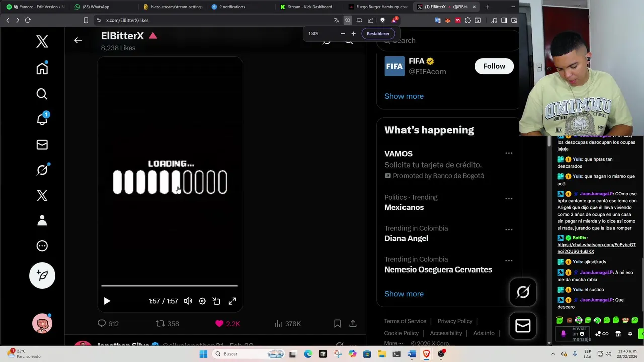Open floating Messages drawer button
The width and height of the screenshot is (644, 362).
[x=523, y=326]
